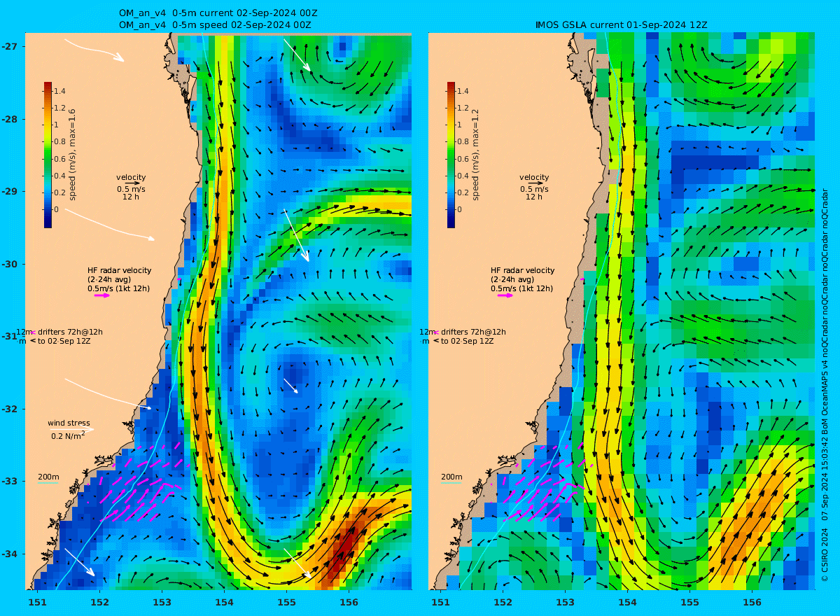Click the left panel speed color bar
Image resolution: width=840 pixels, height=616 pixels.
(48, 155)
